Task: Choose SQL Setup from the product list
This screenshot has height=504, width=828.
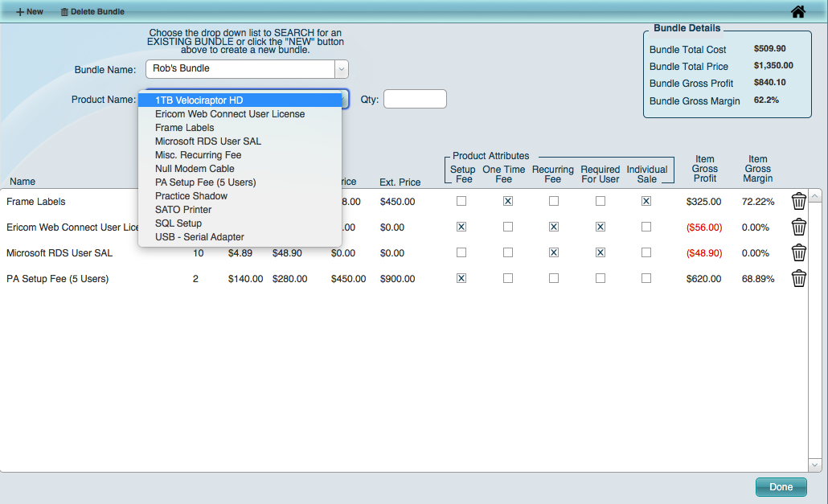Action: coord(240,223)
